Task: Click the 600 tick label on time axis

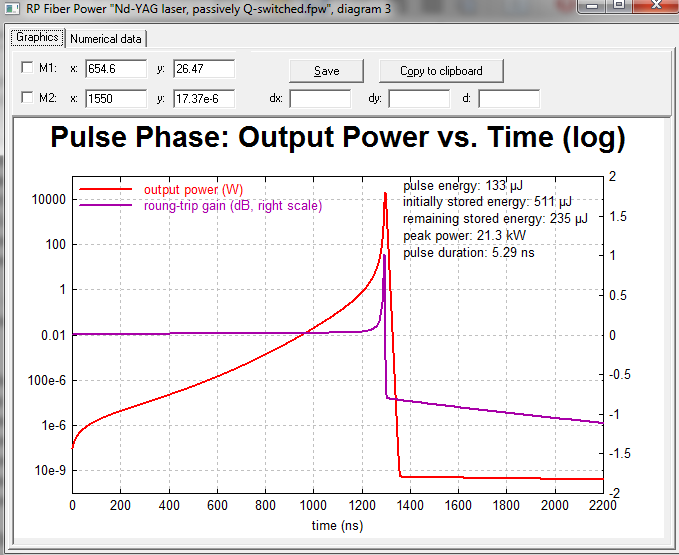Action: (x=217, y=505)
